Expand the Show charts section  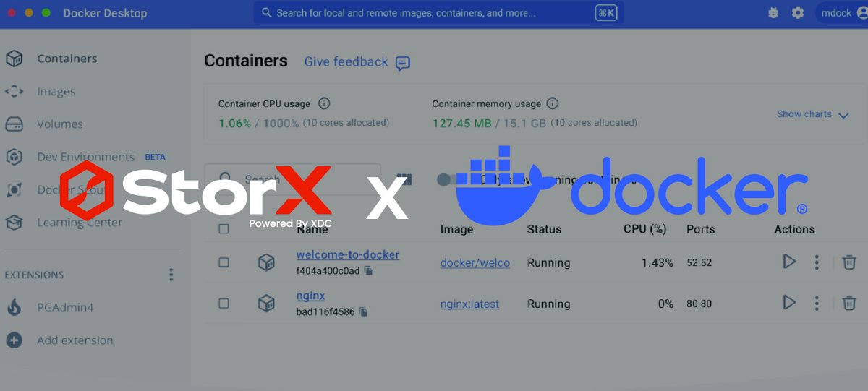(x=812, y=114)
